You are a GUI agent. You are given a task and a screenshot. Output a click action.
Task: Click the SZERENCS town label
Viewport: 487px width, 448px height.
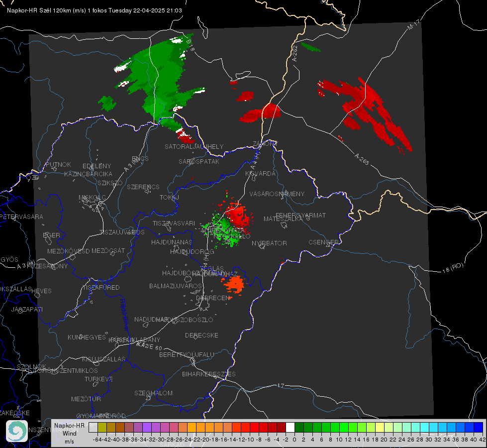(x=143, y=187)
